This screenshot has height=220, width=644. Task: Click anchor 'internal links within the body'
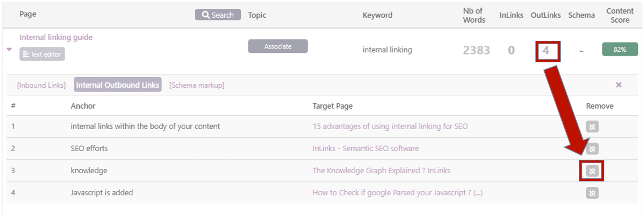pyautogui.click(x=146, y=126)
